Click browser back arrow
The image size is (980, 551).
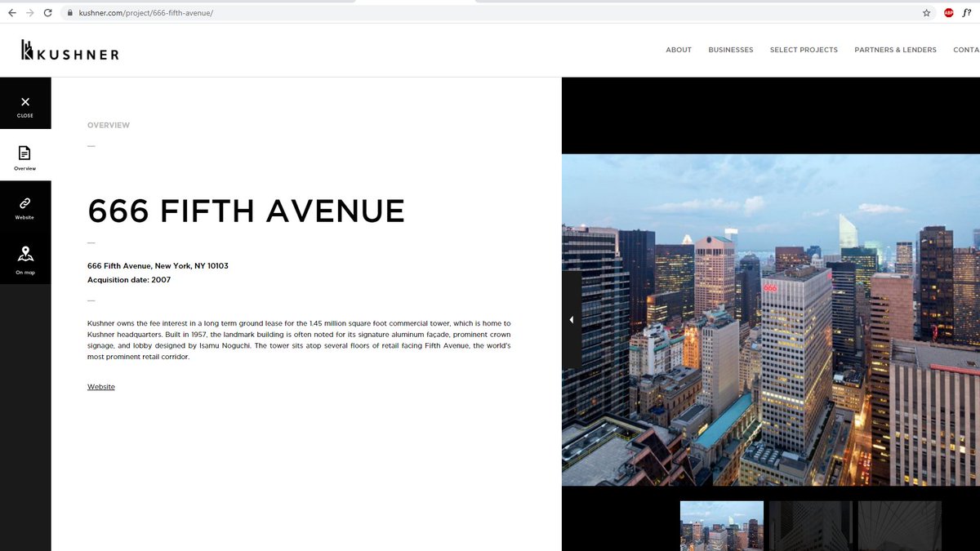point(11,13)
